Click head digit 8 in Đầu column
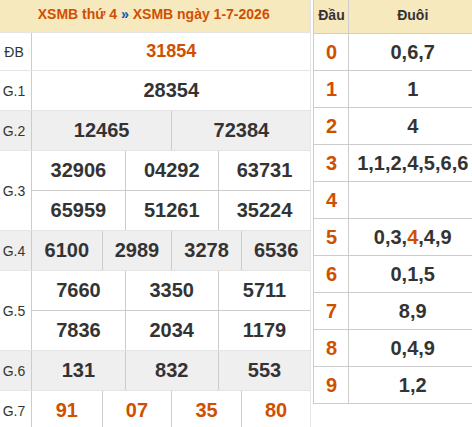 pos(331,348)
